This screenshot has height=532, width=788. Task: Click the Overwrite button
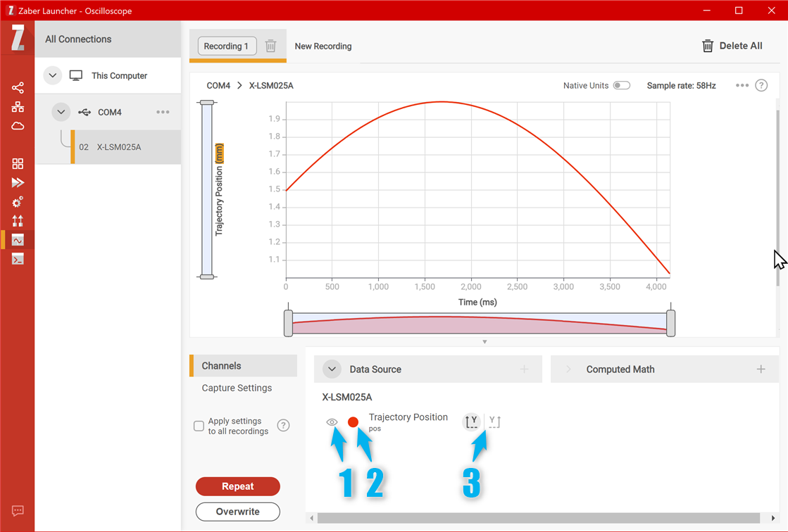tap(237, 512)
